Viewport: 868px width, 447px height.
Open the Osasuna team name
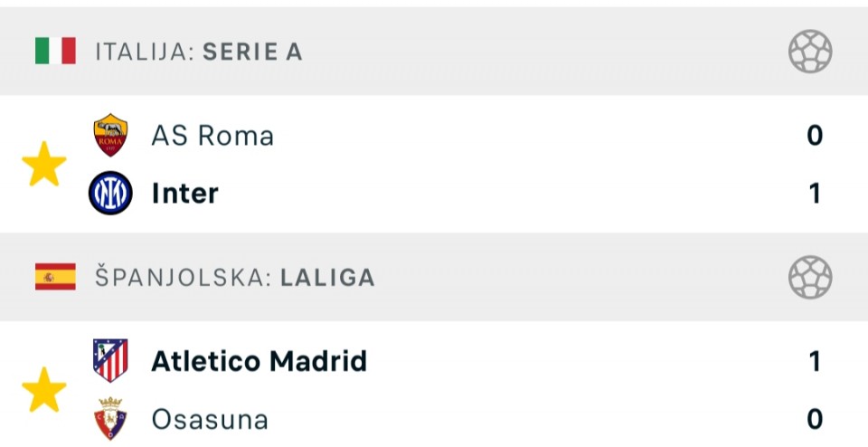click(x=210, y=419)
